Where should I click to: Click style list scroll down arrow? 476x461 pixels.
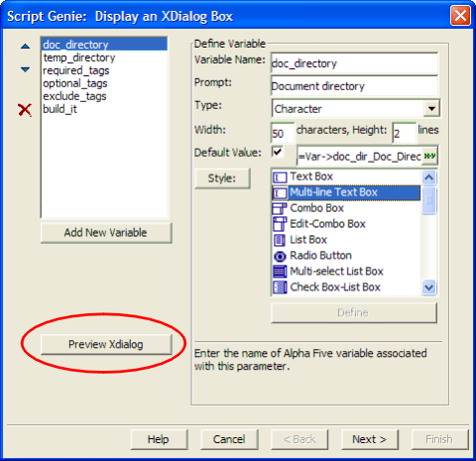click(429, 287)
